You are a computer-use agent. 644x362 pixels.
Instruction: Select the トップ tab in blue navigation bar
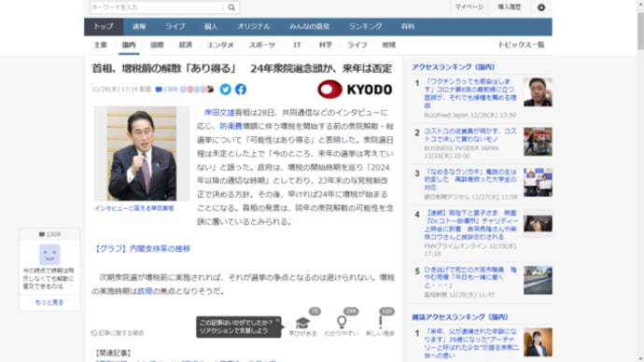[x=104, y=27]
